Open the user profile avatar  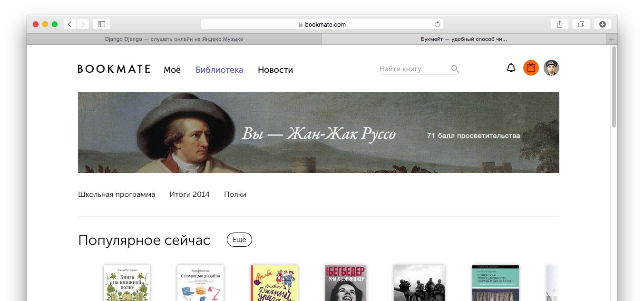point(551,68)
